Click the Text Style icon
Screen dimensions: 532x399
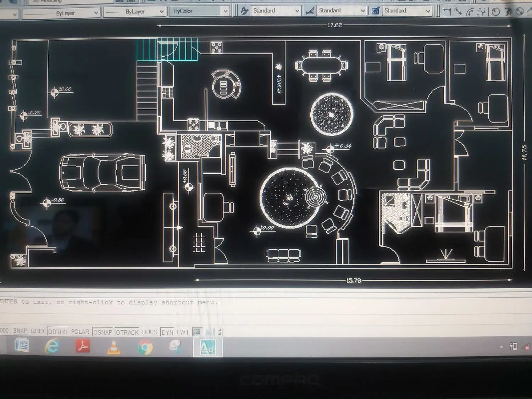(244, 11)
